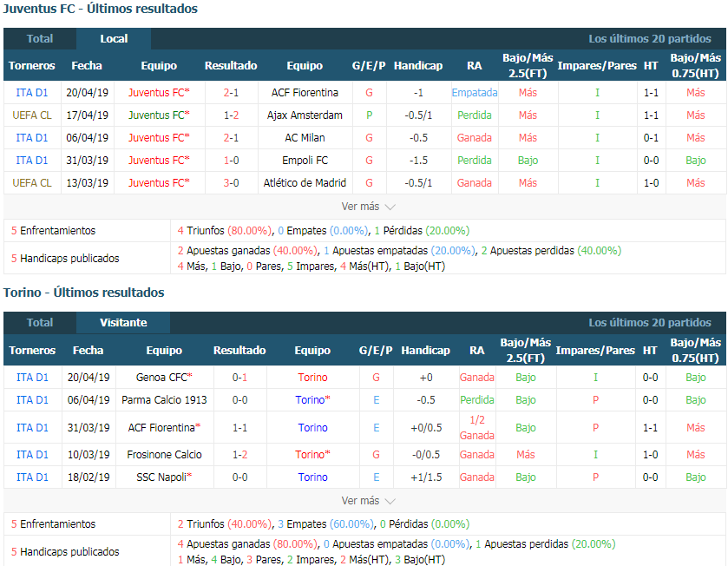This screenshot has height=566, width=728.
Task: Expand Ver más under Torino results
Action: coord(368,501)
